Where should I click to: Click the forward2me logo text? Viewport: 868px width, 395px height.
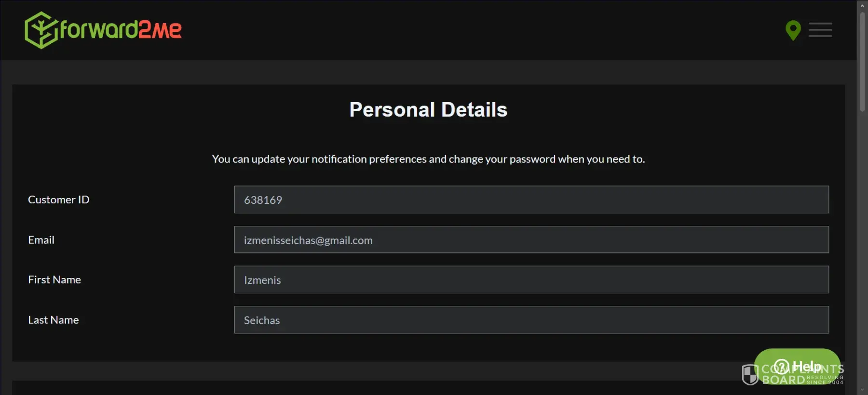pos(121,30)
